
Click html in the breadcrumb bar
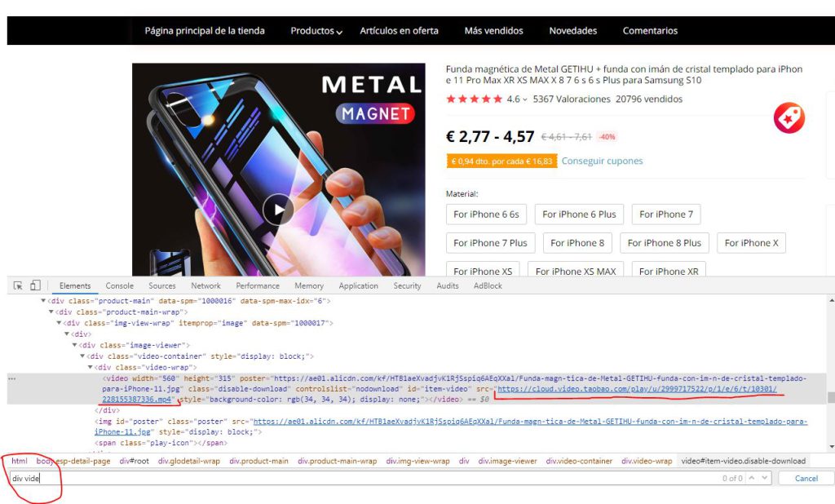20,461
